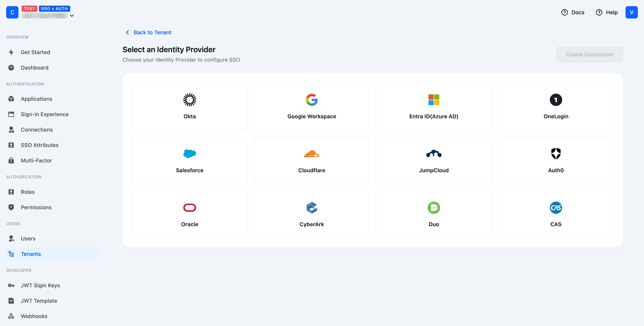Open the Connections page
Viewport: 644px width, 326px height.
click(x=37, y=130)
